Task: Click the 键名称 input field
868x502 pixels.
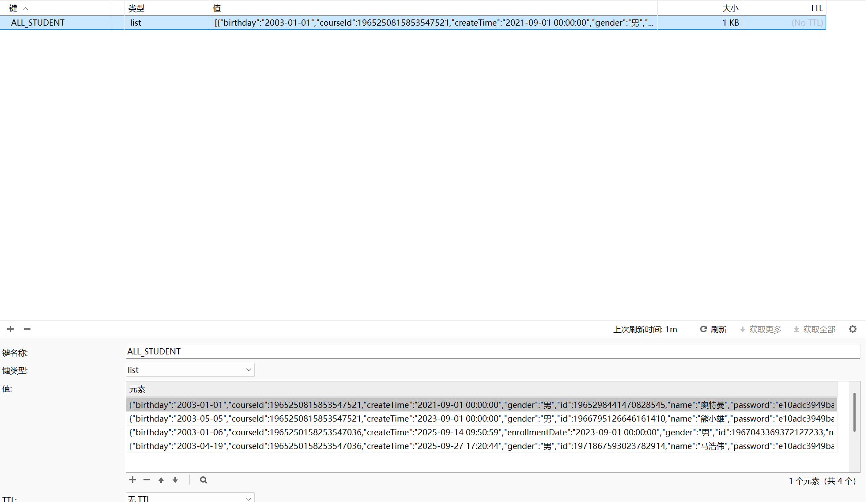Action: [x=492, y=352]
